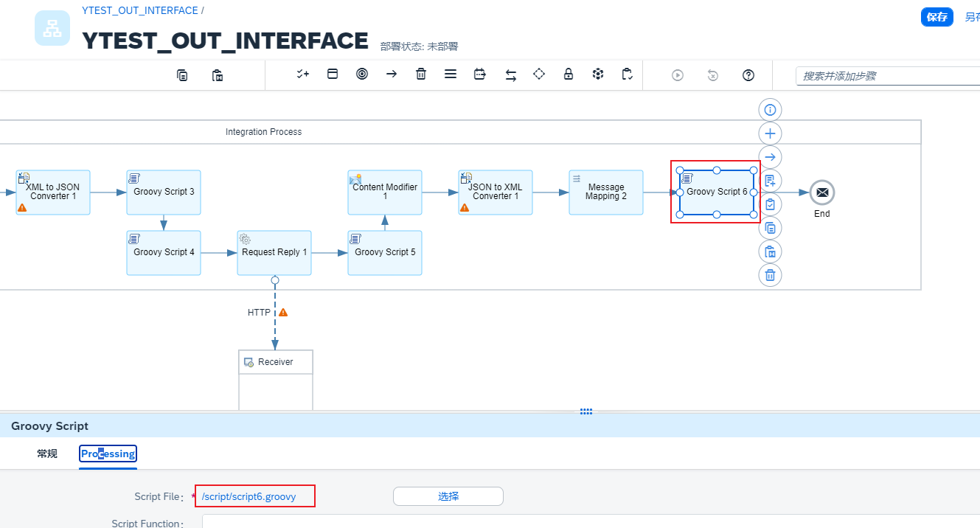This screenshot has width=980, height=528.
Task: Switch to the 常规 tab
Action: click(47, 454)
